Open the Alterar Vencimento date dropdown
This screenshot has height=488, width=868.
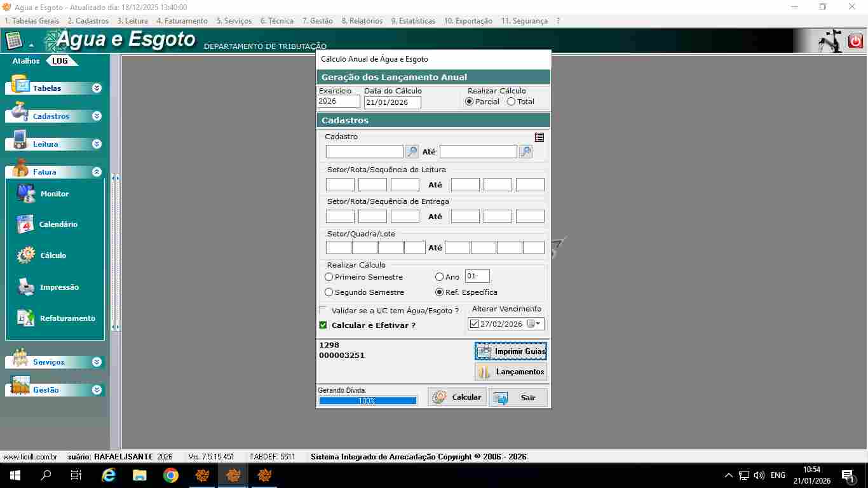pyautogui.click(x=538, y=324)
